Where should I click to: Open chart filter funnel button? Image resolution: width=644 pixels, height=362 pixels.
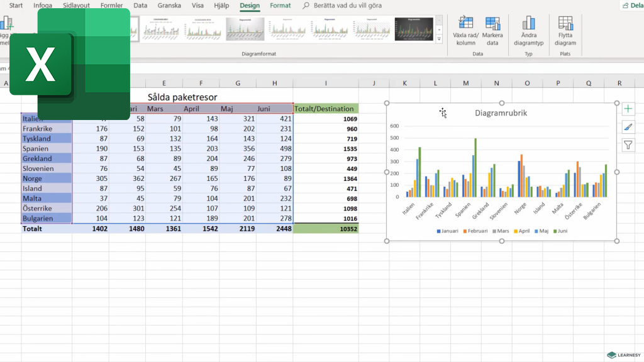coord(628,145)
